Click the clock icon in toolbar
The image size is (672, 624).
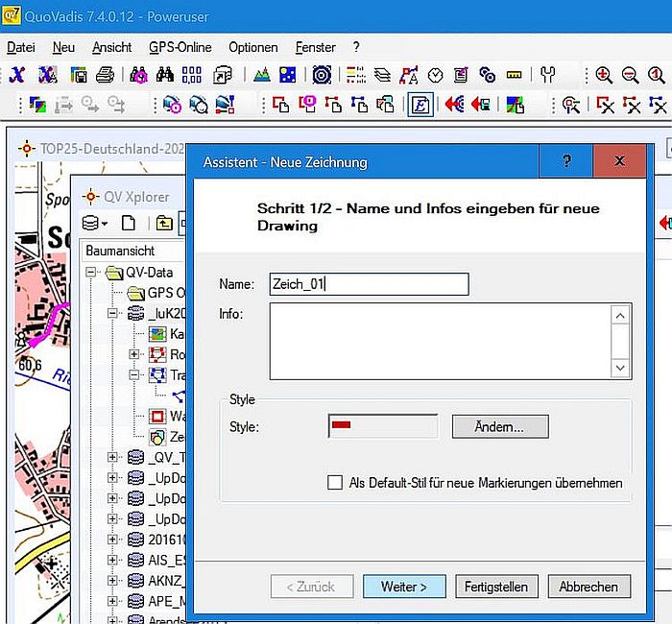[x=436, y=76]
